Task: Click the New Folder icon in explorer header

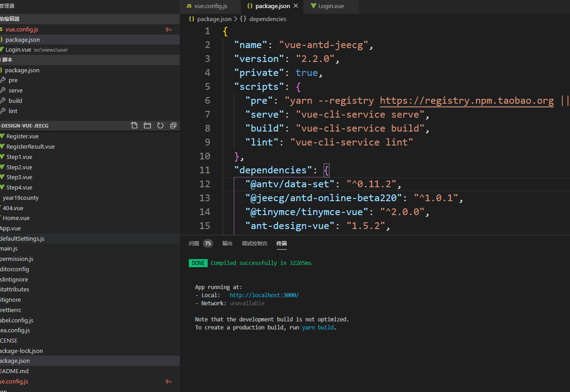Action: [147, 126]
